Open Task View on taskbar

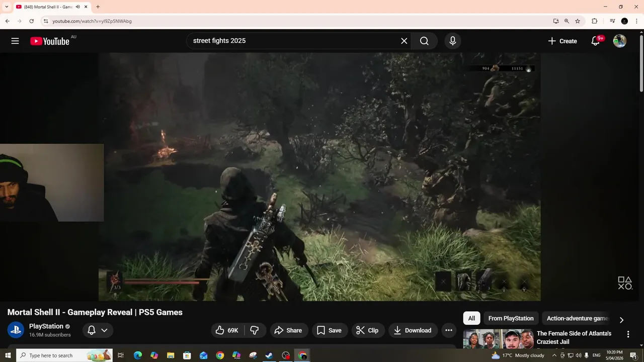121,355
